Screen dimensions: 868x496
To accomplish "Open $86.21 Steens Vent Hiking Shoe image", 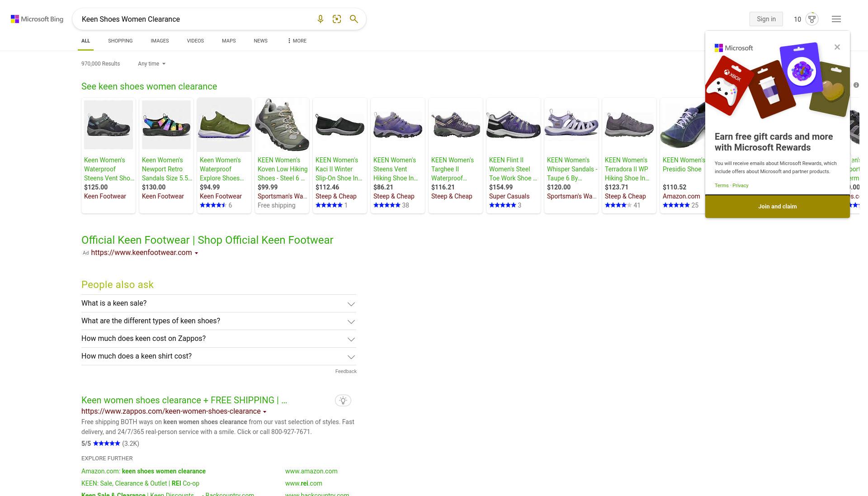I will (398, 125).
